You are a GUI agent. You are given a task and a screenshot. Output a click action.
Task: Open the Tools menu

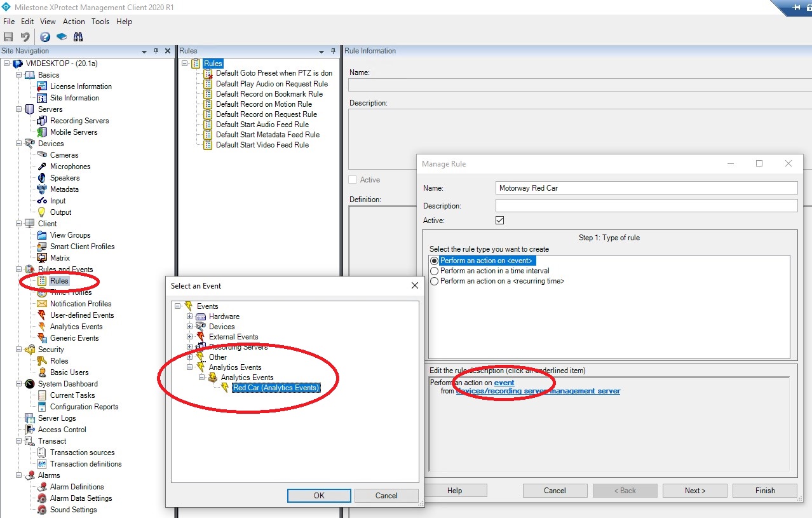pyautogui.click(x=100, y=22)
